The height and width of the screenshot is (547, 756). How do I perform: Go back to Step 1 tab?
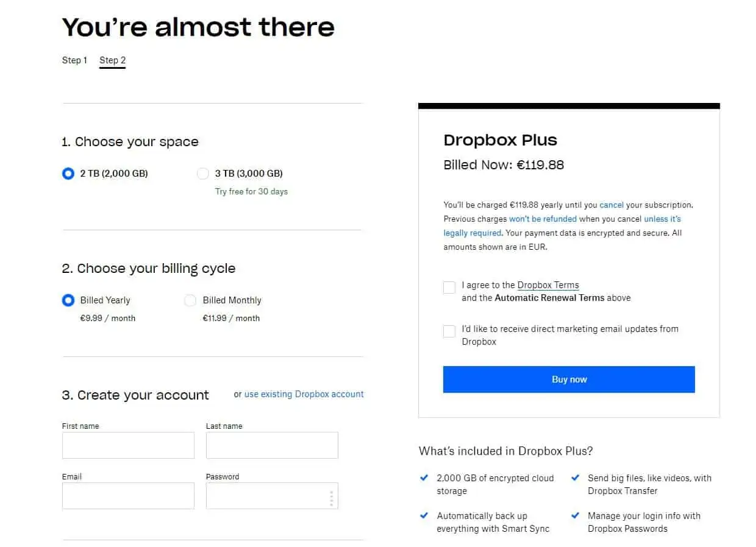point(74,60)
